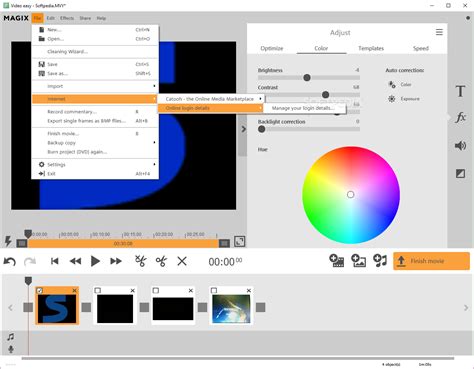Open the Title text tool (T icon)

460,91
